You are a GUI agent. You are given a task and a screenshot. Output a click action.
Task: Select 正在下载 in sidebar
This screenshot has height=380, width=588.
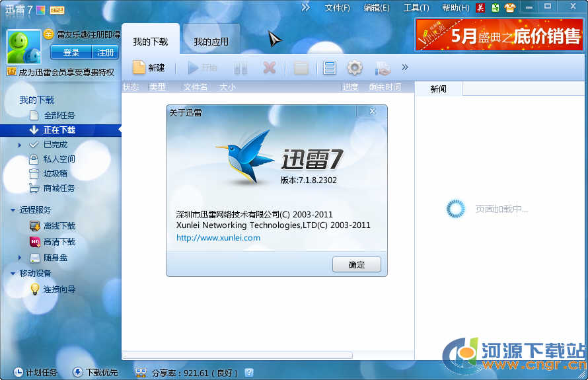click(x=60, y=130)
